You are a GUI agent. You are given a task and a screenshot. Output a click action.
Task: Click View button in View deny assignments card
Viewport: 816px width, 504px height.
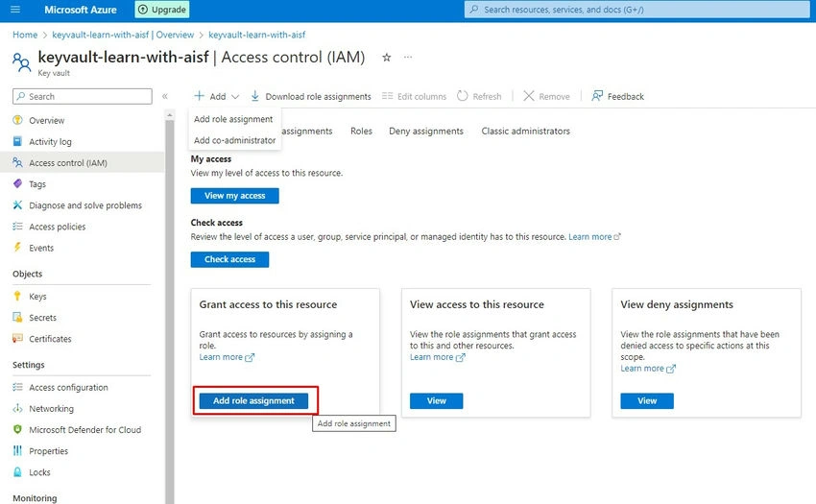click(647, 401)
